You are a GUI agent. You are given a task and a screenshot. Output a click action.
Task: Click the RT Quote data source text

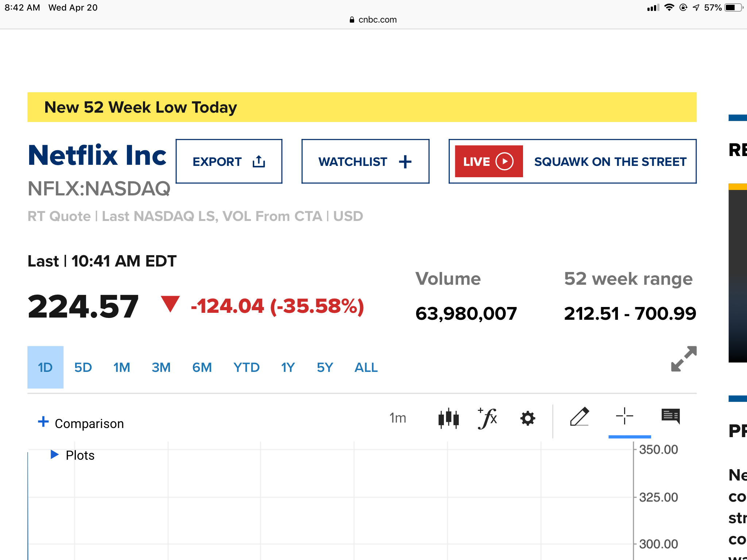pyautogui.click(x=195, y=216)
